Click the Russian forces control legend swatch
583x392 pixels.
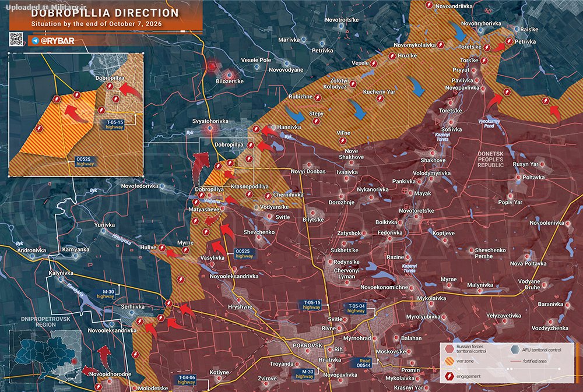[x=449, y=349]
